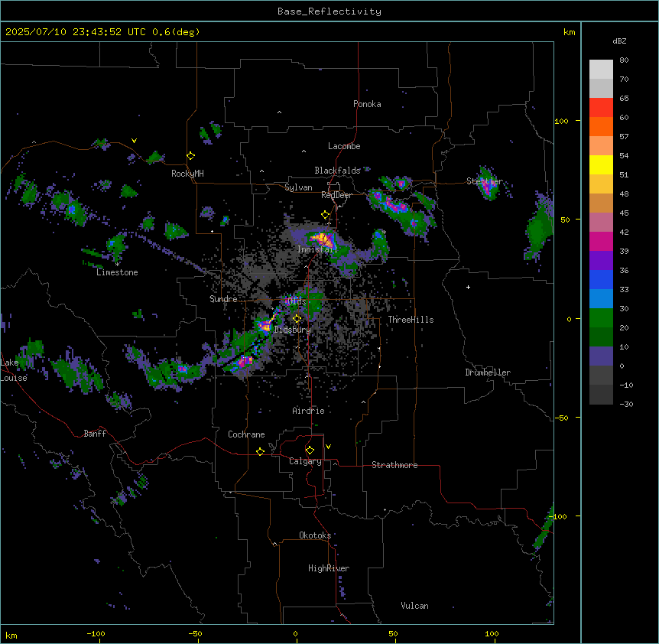This screenshot has width=659, height=644.
Task: Click the 39 dBZ purple legend swatch
Action: point(601,261)
